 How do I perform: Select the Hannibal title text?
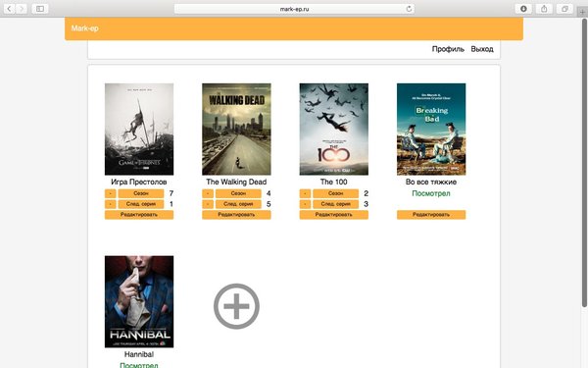[x=139, y=354]
